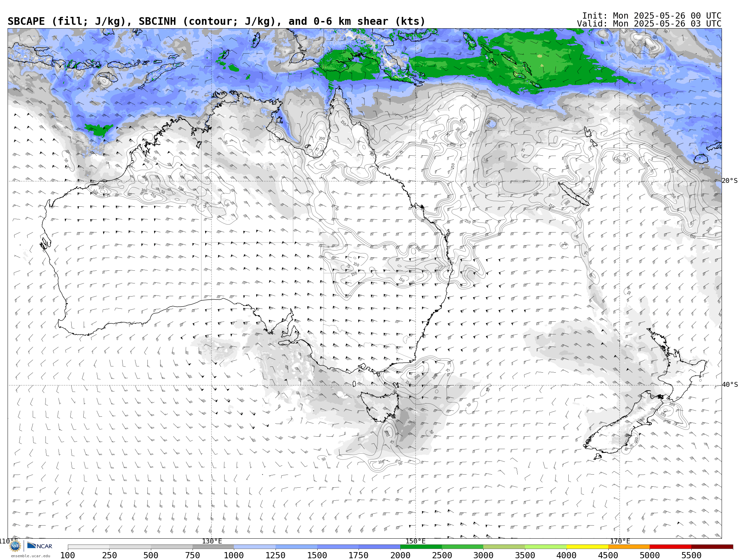Screen dimensions: 744x560
Task: Click the 1500 colorbar label
Action: 317,555
